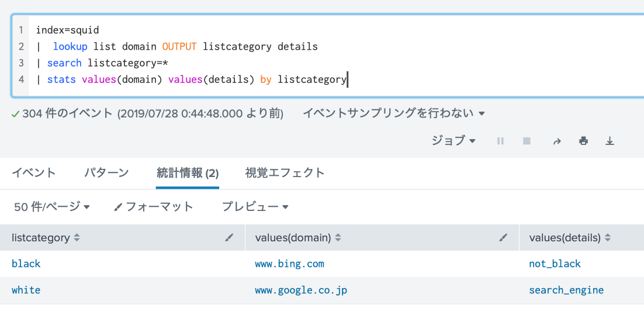Open the フォーマット options
Viewport: 644px width, 312px height.
(x=153, y=206)
